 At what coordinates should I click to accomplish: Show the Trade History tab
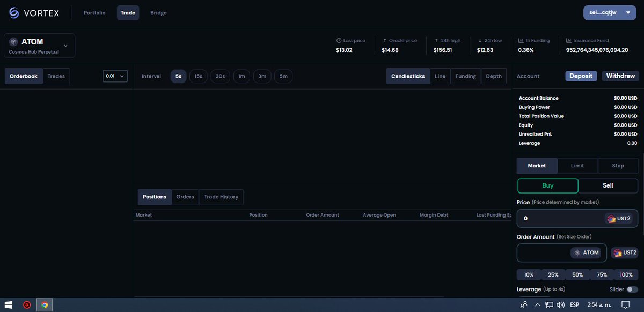221,197
